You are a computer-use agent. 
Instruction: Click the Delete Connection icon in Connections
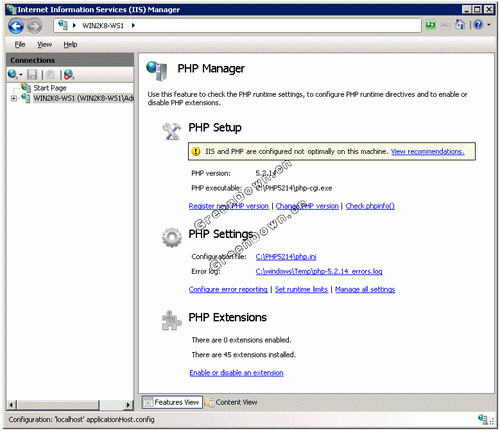click(69, 74)
